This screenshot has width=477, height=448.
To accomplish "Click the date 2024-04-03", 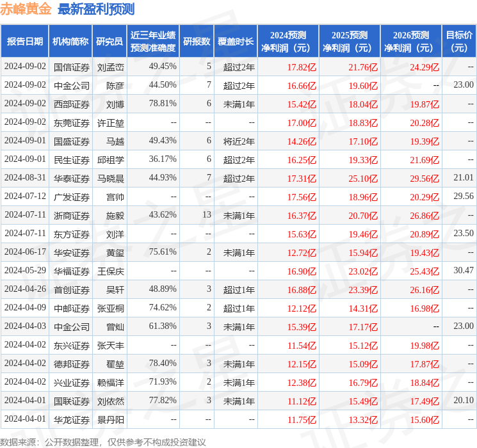I will pos(25,326).
